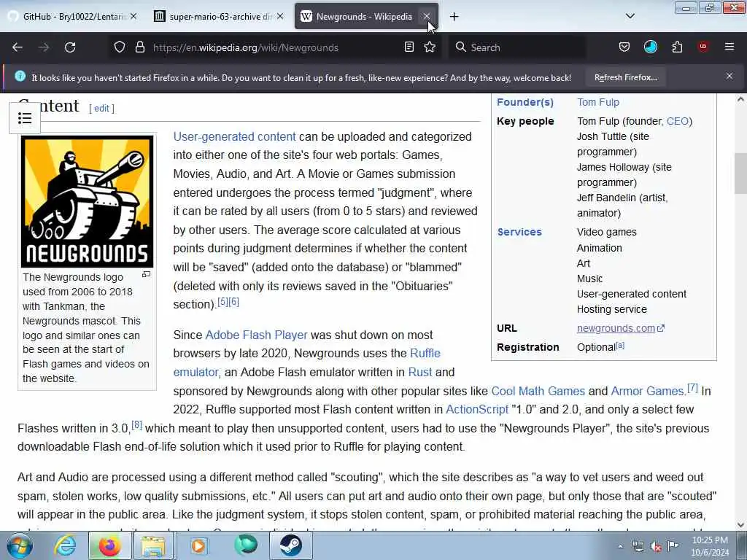Click the forward navigation arrow
Viewport: 747px width, 560px height.
point(43,47)
